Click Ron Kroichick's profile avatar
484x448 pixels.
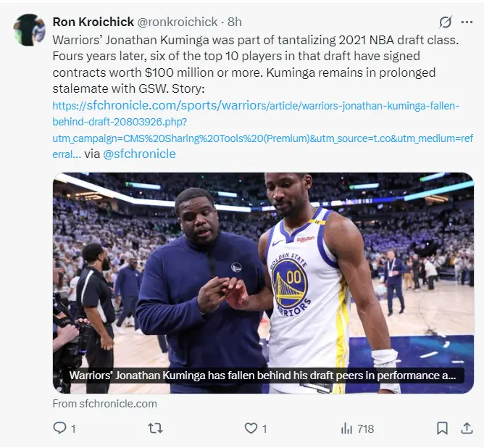tap(29, 30)
